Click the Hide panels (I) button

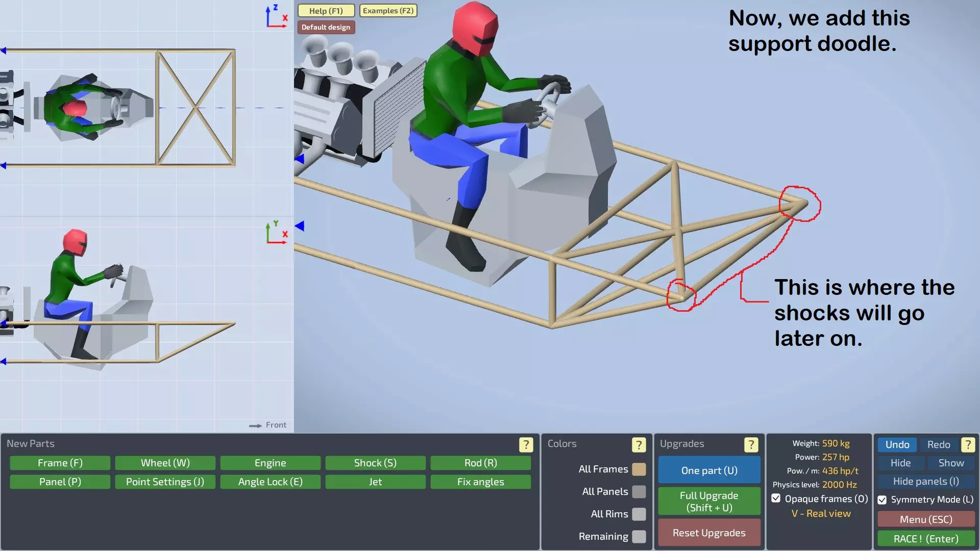click(925, 482)
